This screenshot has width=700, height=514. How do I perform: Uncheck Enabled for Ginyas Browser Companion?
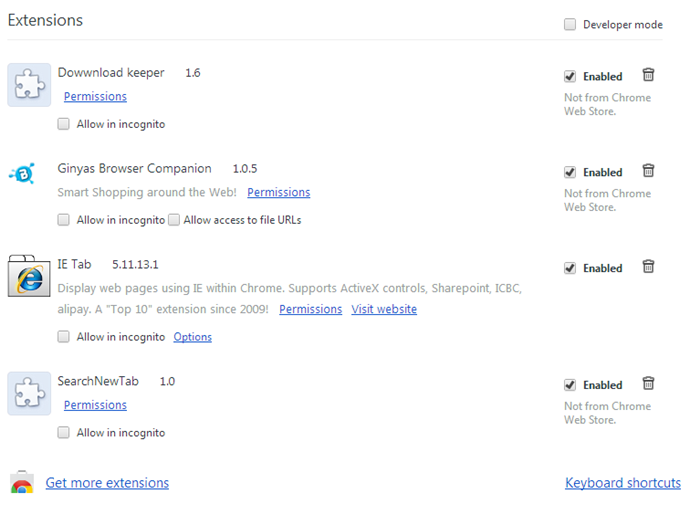coord(570,172)
